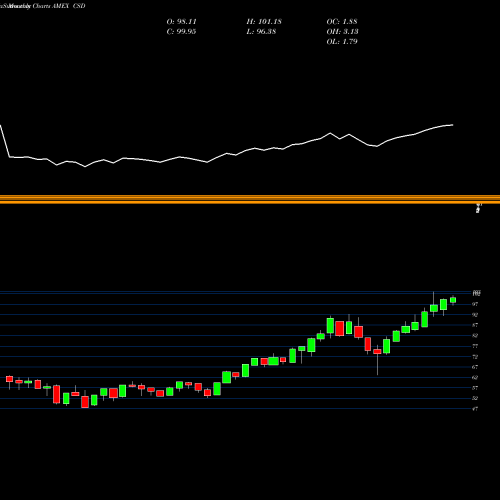Click the 72 price axis label

475,357
